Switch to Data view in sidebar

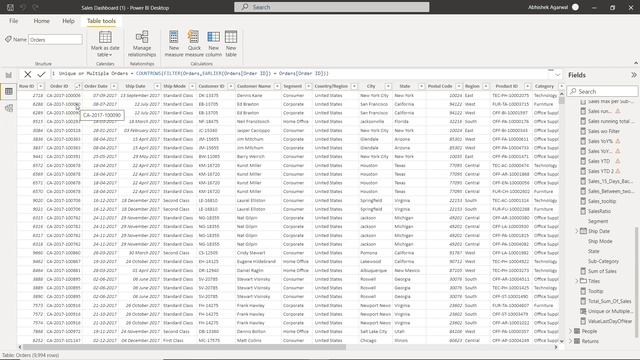pos(9,91)
